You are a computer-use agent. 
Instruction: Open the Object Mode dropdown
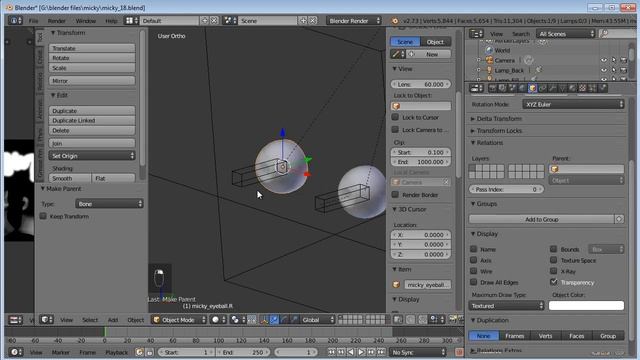179,320
